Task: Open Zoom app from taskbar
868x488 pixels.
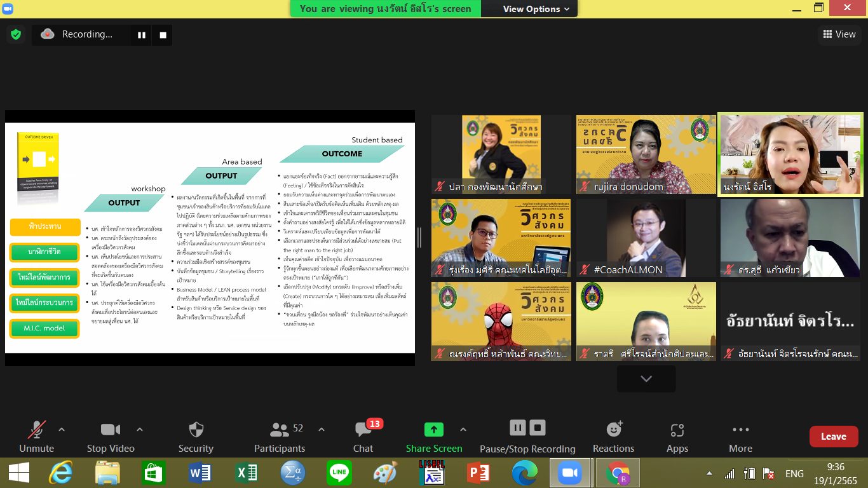Action: click(570, 473)
